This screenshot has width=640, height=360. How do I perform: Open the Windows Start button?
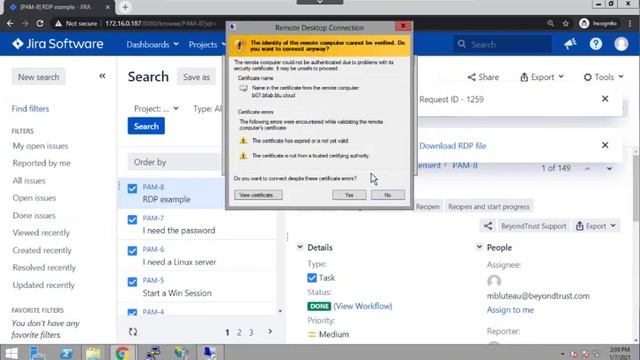tap(11, 353)
